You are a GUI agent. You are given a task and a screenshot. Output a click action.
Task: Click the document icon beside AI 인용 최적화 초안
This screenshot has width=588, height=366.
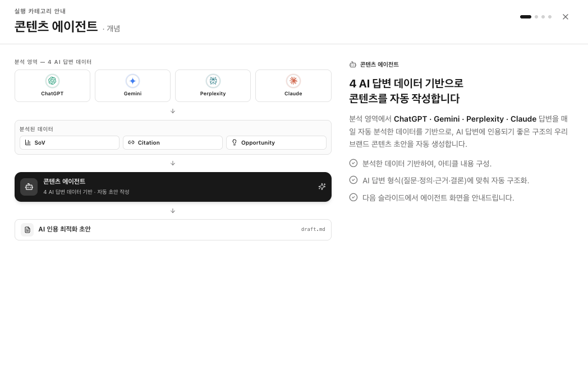pyautogui.click(x=27, y=230)
